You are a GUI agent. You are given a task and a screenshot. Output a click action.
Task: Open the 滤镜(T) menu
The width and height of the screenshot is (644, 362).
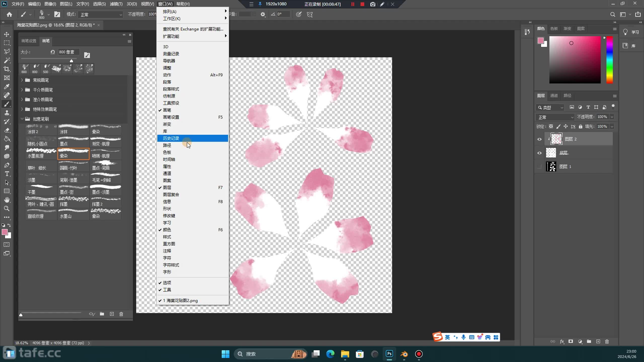coord(116,4)
